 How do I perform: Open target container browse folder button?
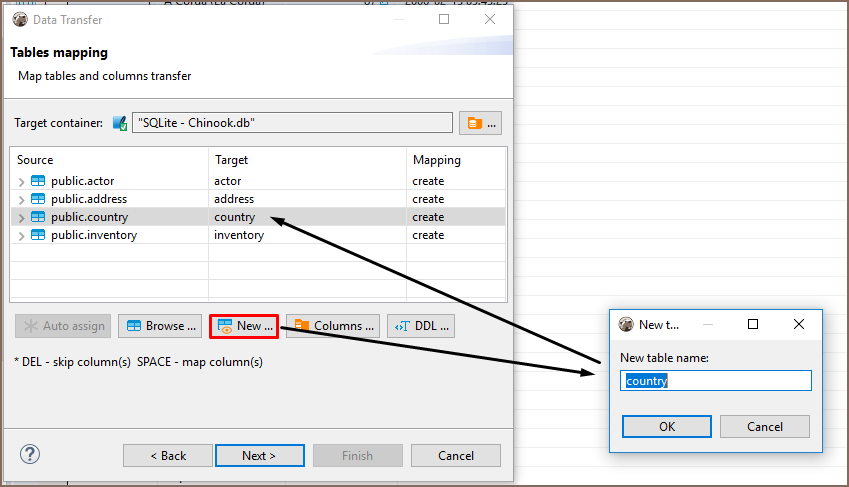click(x=480, y=123)
